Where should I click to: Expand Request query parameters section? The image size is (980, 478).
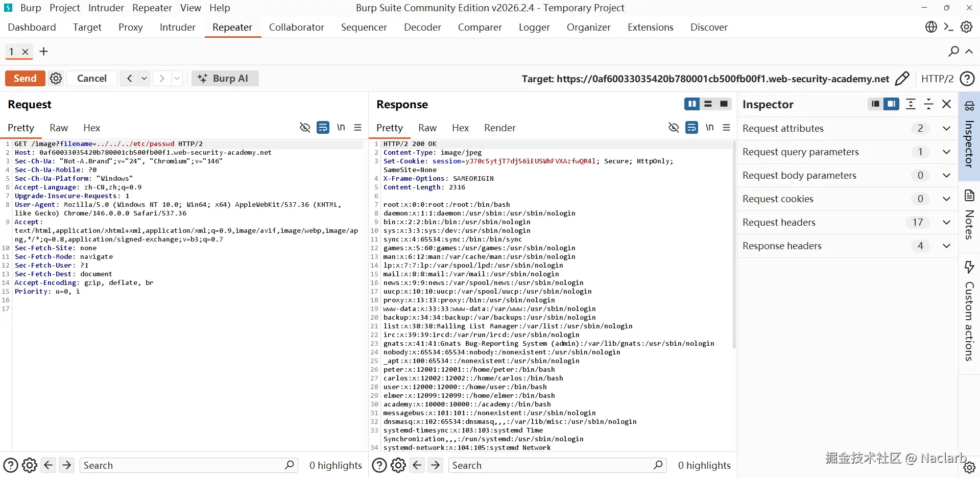point(946,152)
